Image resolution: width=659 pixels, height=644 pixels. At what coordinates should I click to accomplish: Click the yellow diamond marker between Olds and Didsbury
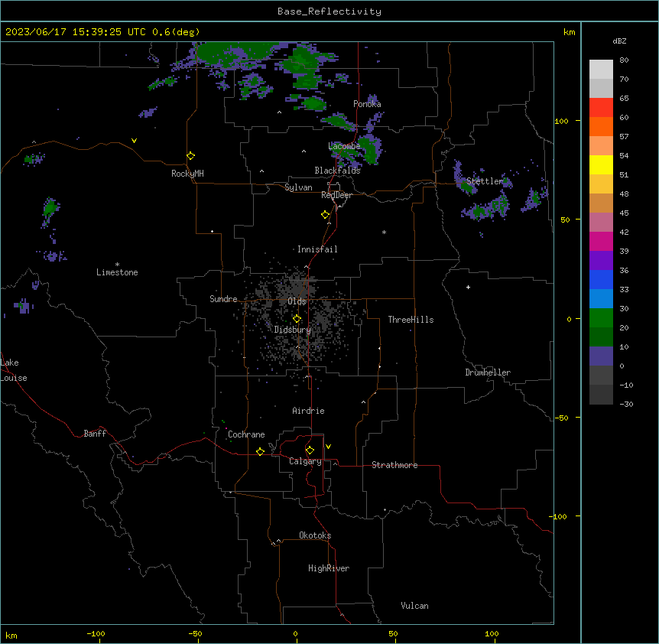297,319
